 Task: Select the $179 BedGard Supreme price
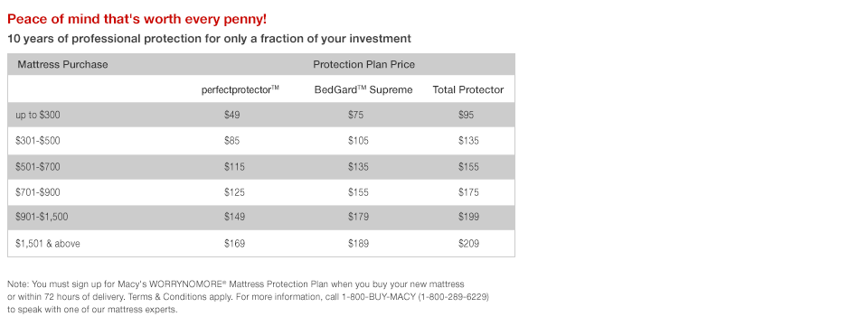pyautogui.click(x=358, y=217)
